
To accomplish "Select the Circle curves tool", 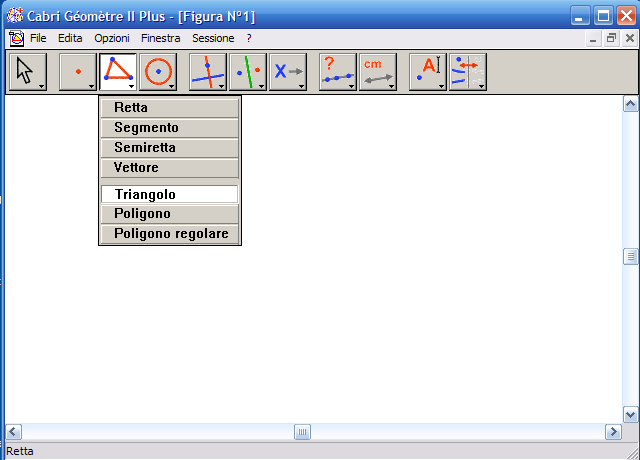I will click(158, 72).
